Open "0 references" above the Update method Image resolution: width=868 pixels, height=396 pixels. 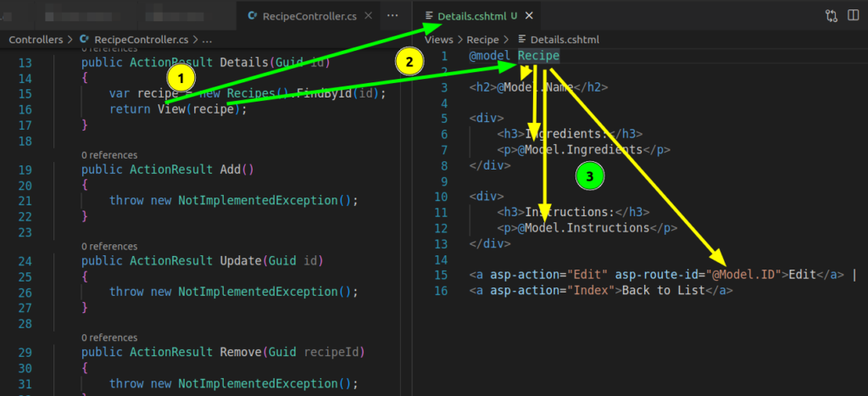point(109,246)
